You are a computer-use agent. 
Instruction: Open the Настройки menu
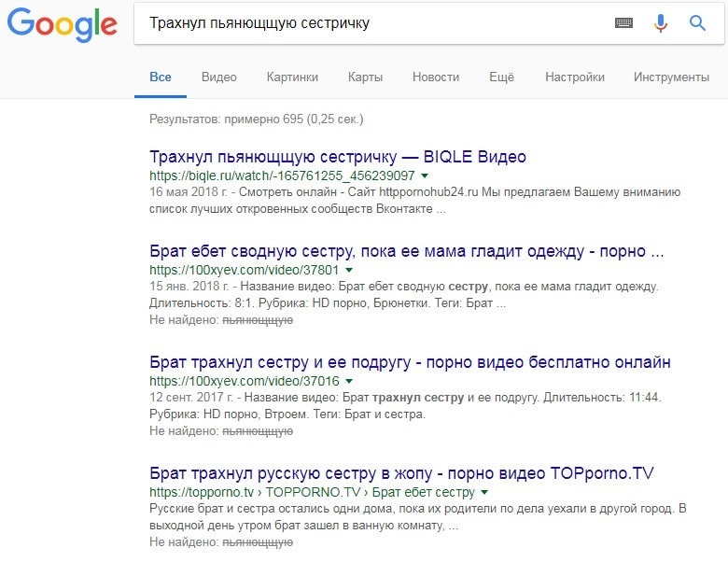(x=575, y=77)
